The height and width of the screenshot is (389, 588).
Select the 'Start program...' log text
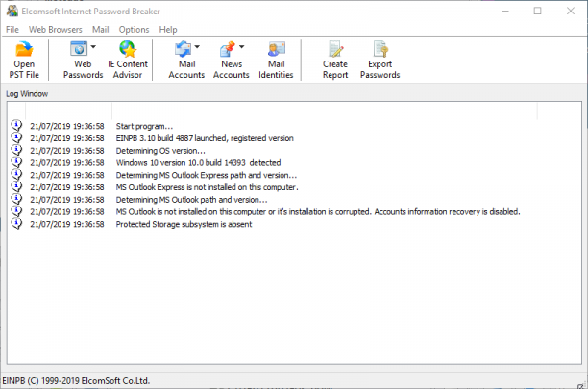pos(144,126)
